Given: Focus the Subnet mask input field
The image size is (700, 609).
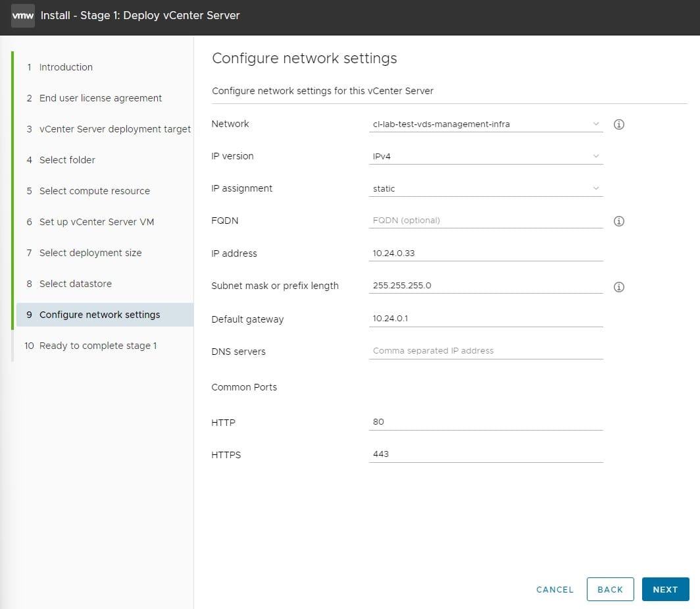Looking at the screenshot, I should coord(486,286).
